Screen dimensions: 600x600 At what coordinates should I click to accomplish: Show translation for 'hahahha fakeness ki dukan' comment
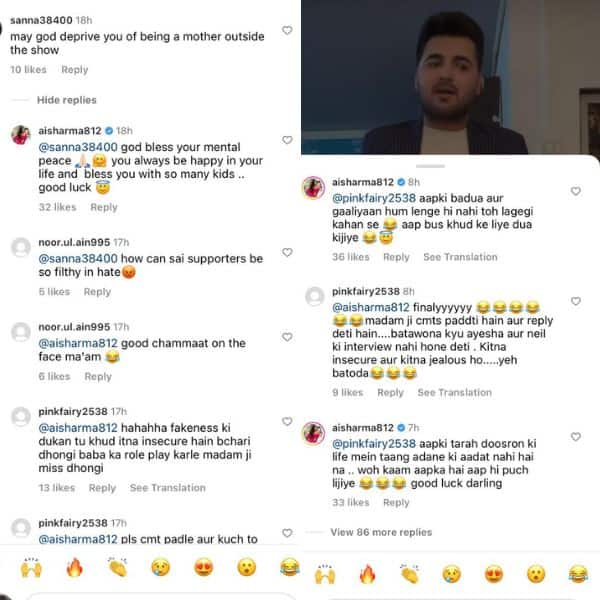(168, 488)
